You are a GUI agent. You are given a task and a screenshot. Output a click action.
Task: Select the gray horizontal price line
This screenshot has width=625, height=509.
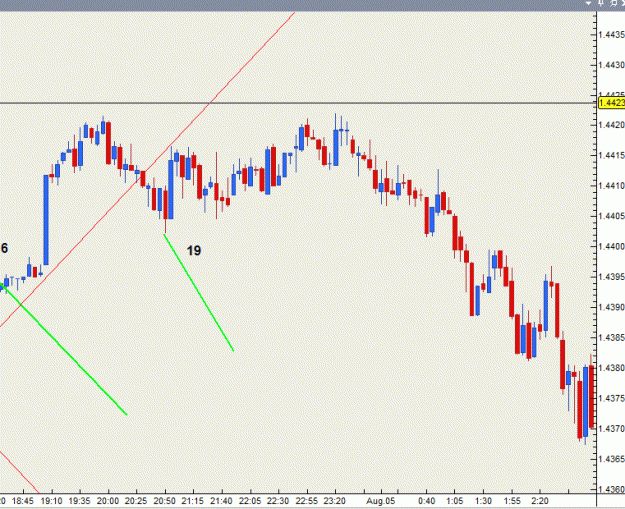tap(299, 104)
